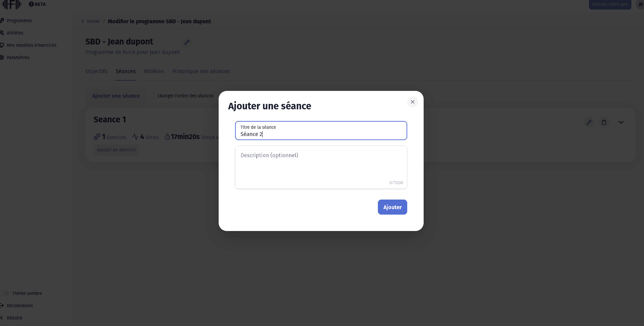Check Changer l'ordre des séances box

click(x=152, y=96)
